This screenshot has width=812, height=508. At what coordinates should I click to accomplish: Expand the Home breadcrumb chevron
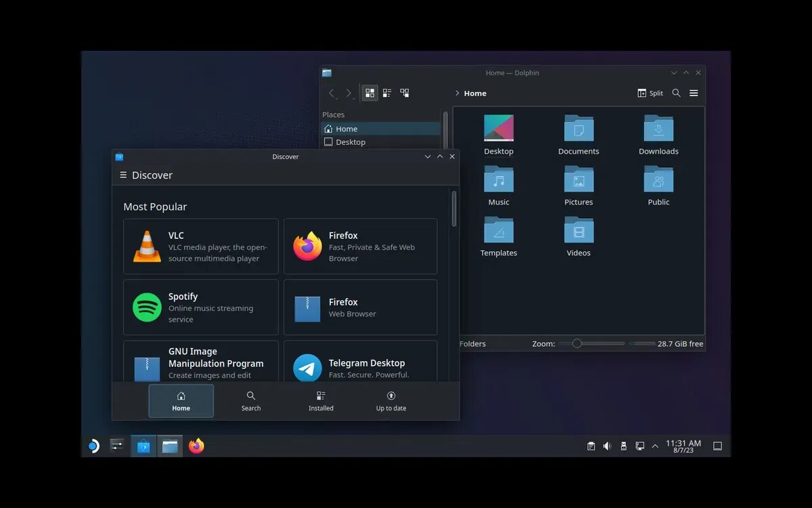(457, 93)
